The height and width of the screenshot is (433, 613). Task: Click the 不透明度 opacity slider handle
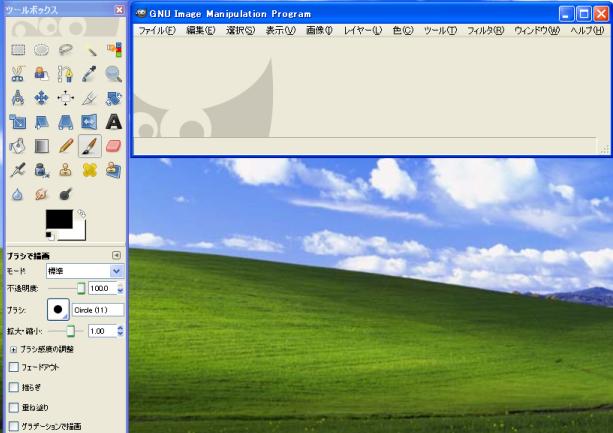tap(81, 288)
